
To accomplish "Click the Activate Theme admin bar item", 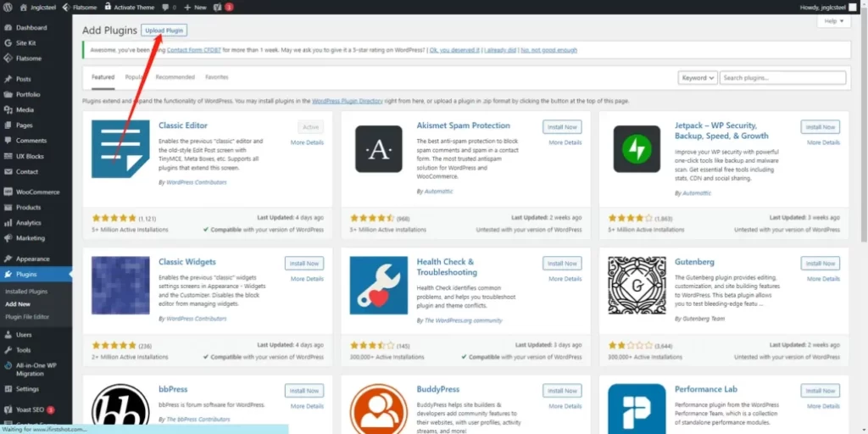I will pos(129,7).
